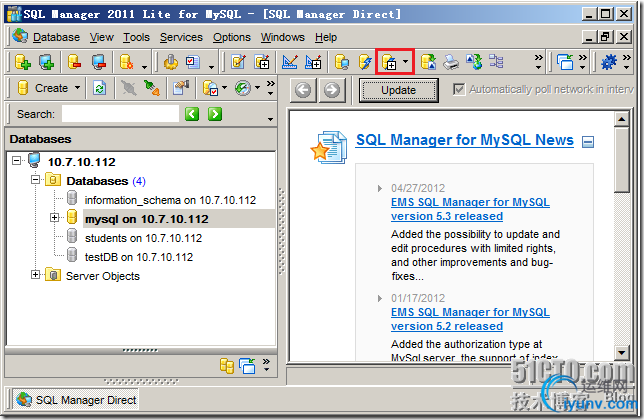Click the tree structure toolbar icon
Screen dimensions: 644x420
496,62
